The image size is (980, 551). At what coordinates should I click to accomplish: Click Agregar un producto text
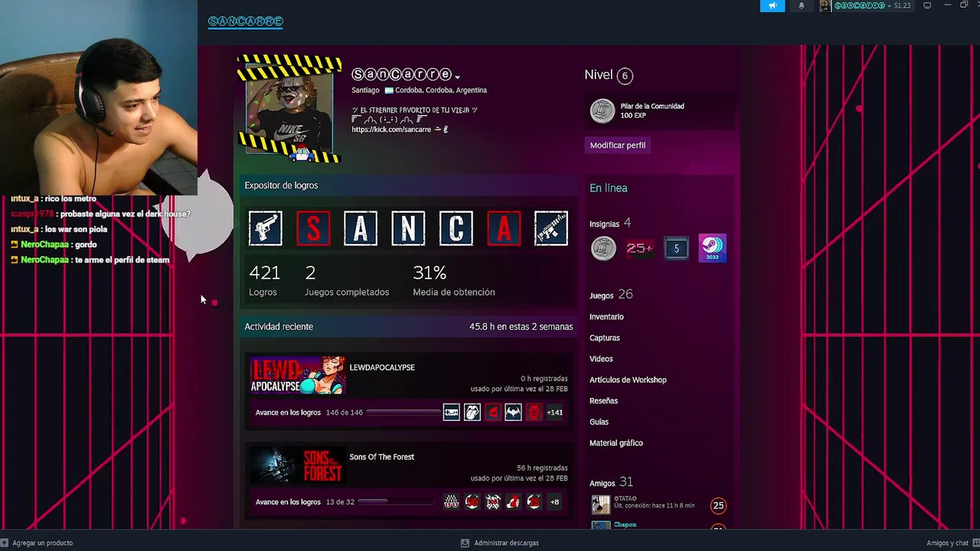coord(42,543)
